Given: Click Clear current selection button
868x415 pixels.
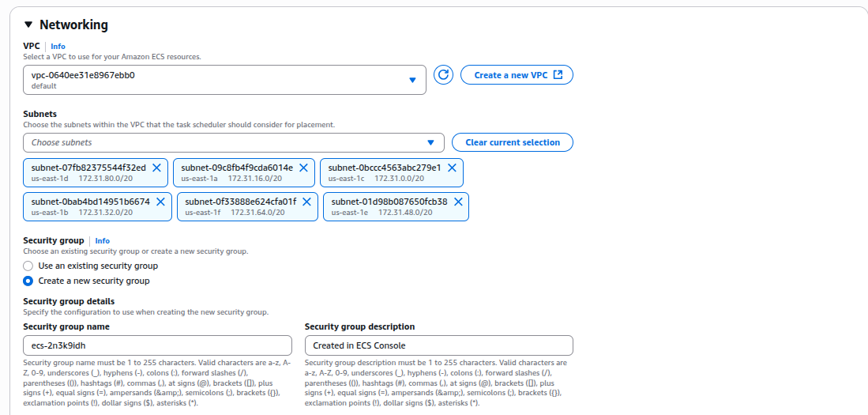Looking at the screenshot, I should click(x=513, y=142).
